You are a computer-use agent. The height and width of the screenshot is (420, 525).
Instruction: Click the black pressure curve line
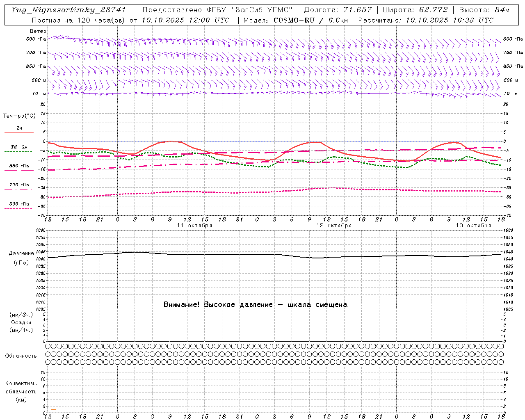tap(274, 255)
